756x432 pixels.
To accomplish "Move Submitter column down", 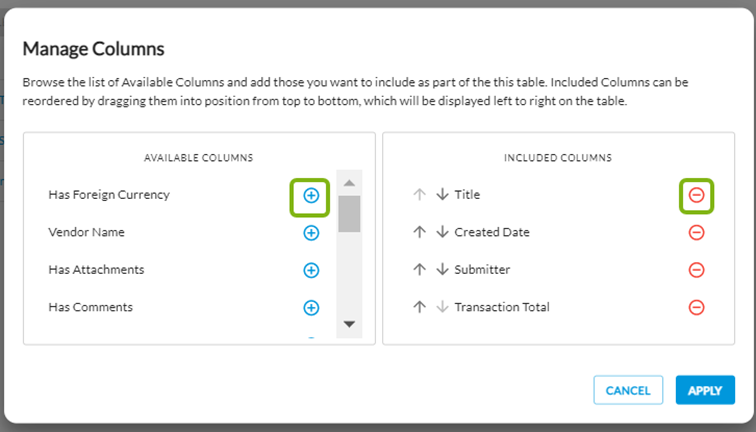I will 442,270.
